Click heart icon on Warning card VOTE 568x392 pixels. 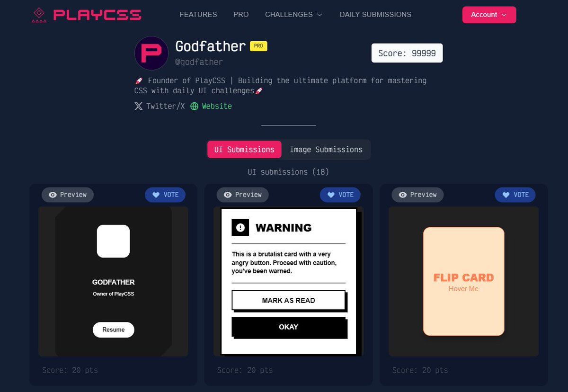click(331, 195)
